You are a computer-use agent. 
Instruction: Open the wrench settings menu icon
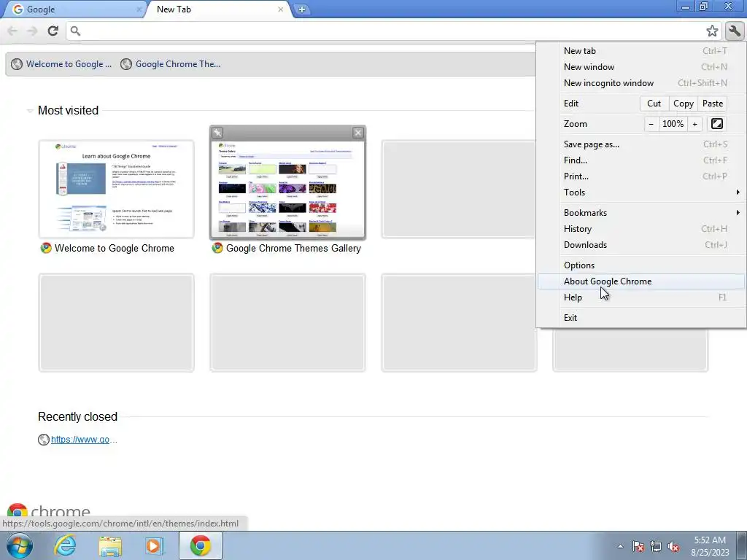click(735, 31)
